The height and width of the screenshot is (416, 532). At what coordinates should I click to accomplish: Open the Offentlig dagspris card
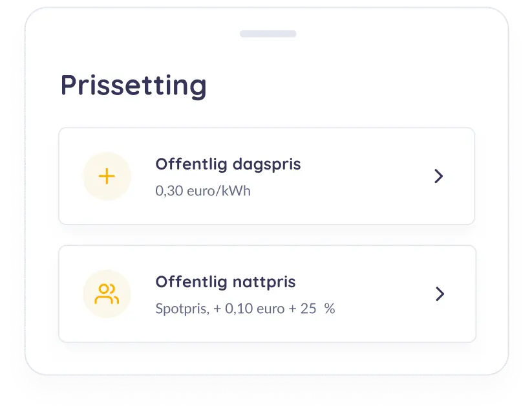[x=267, y=176]
